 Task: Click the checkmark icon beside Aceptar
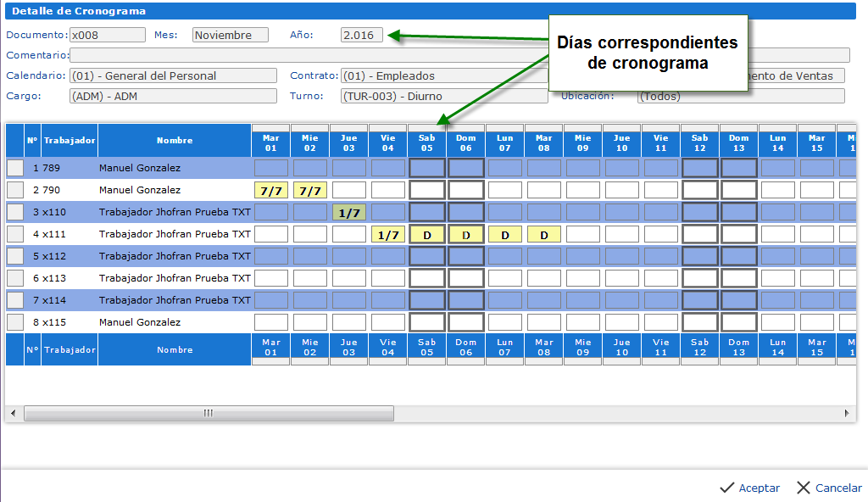coord(726,488)
